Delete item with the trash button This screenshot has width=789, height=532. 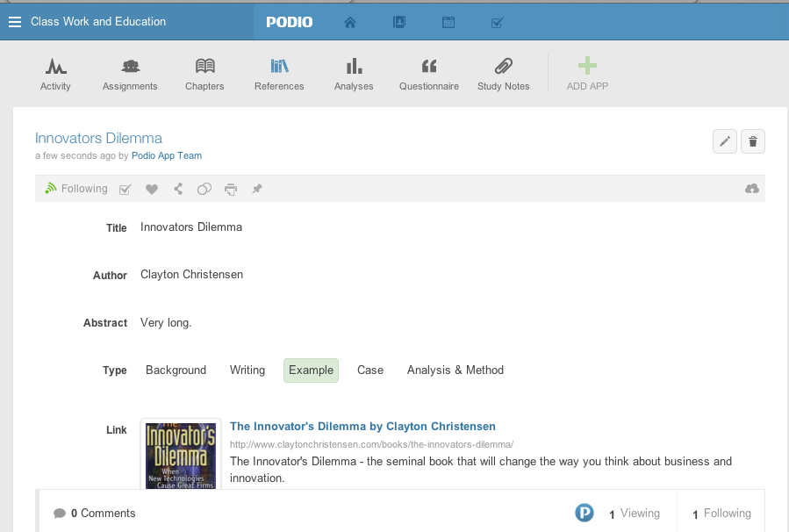[753, 141]
